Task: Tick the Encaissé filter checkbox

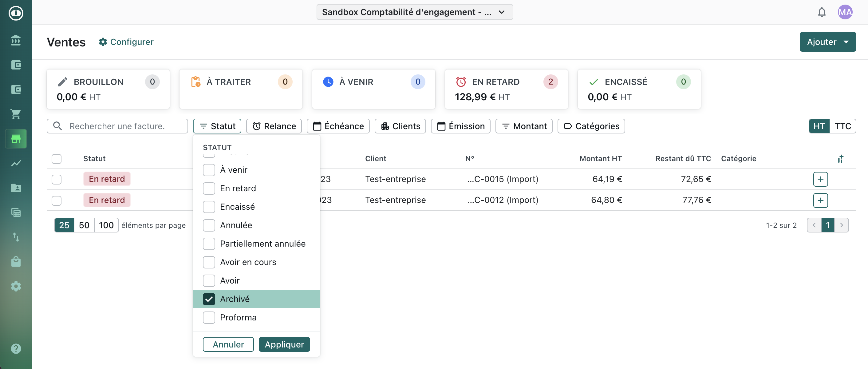Action: coord(209,207)
